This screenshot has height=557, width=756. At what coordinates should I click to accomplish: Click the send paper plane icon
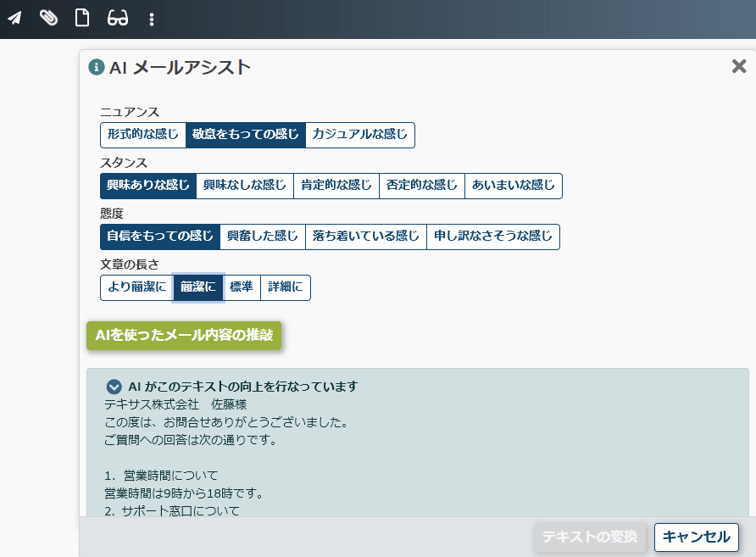(14, 18)
